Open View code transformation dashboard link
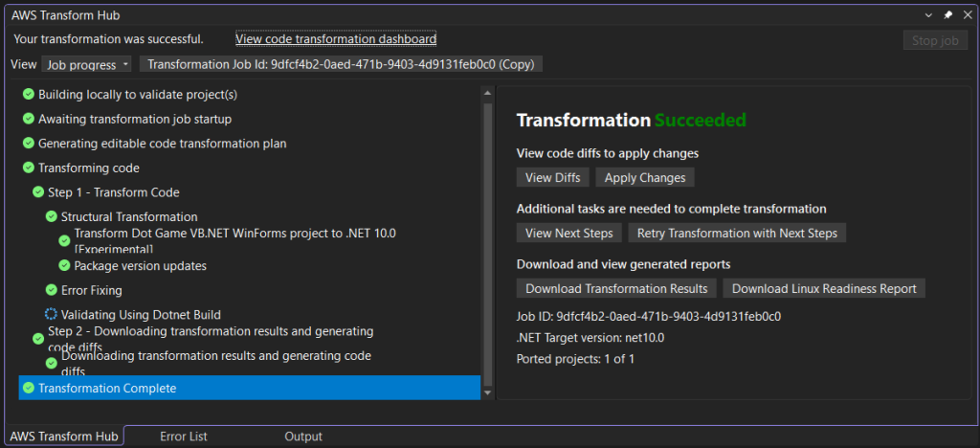This screenshot has width=980, height=448. click(x=336, y=38)
